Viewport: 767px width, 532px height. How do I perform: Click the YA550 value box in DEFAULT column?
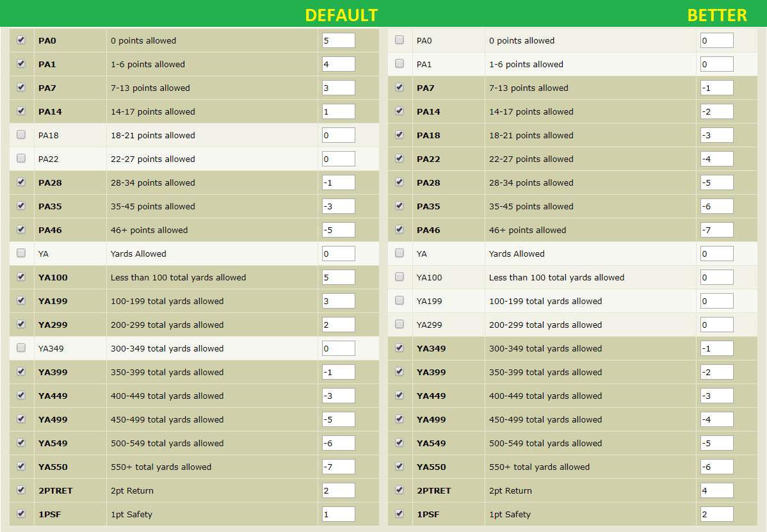point(338,466)
